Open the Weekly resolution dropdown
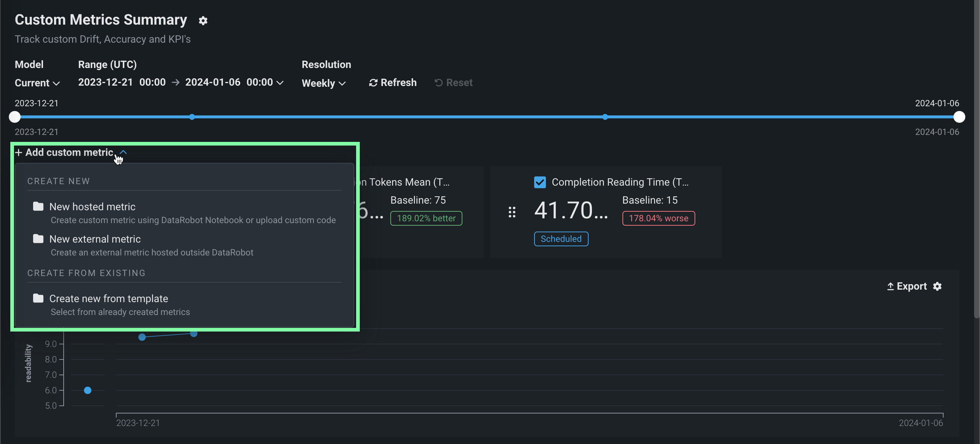This screenshot has width=980, height=444. tap(323, 83)
